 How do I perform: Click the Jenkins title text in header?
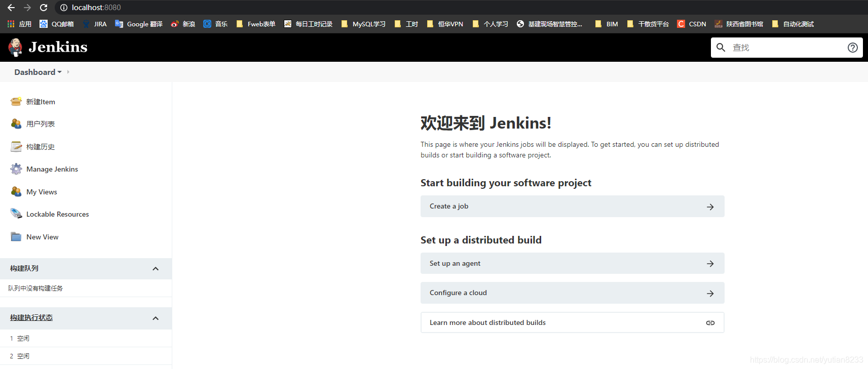pos(58,47)
